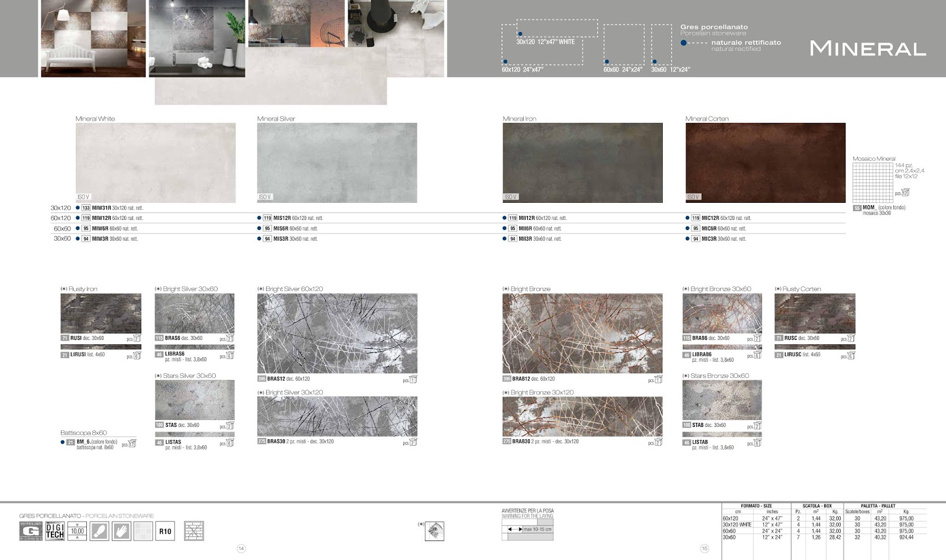This screenshot has height=560, width=946.
Task: Click the LISTAB listello label
Action: tap(700, 442)
